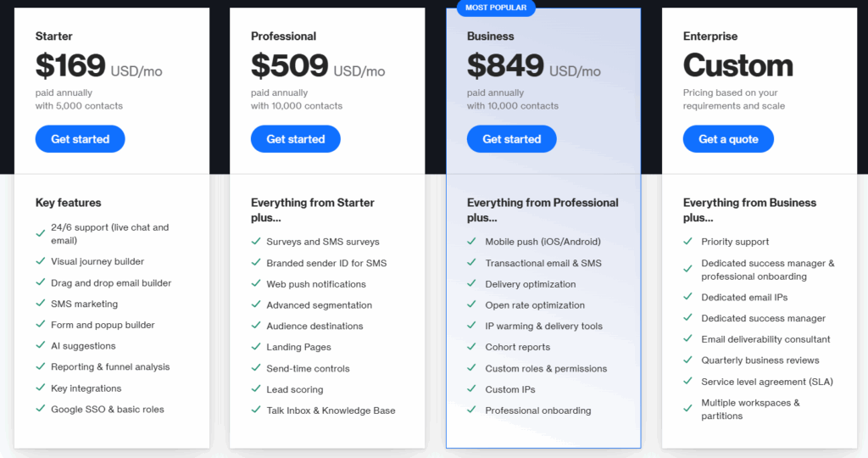
Task: Click the checkmark next to Cohort reports
Action: coord(472,347)
